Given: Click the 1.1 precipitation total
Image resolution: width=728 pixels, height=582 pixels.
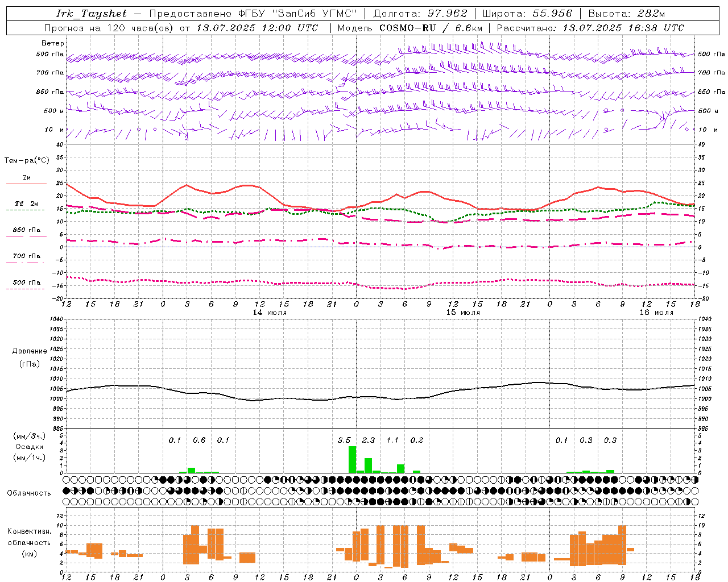Looking at the screenshot, I should click(392, 440).
